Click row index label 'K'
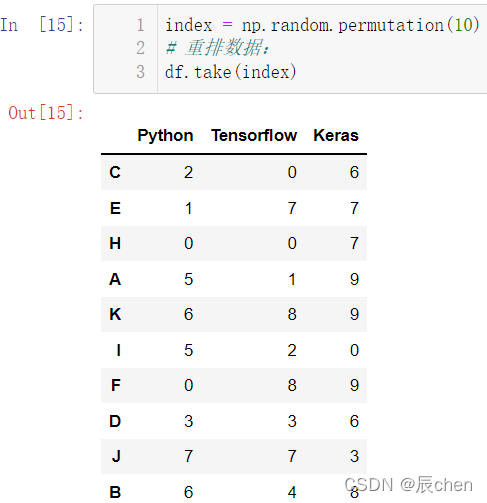 (x=115, y=314)
